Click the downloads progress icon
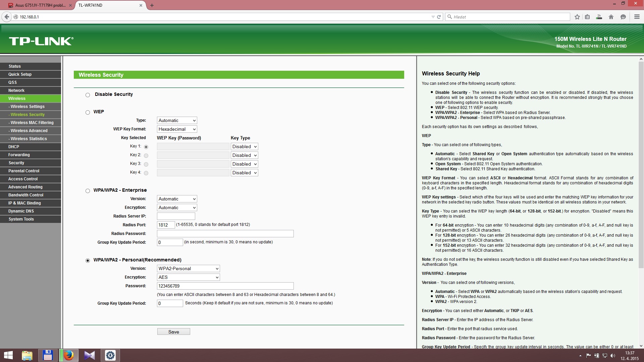The image size is (644, 362). pos(599,17)
